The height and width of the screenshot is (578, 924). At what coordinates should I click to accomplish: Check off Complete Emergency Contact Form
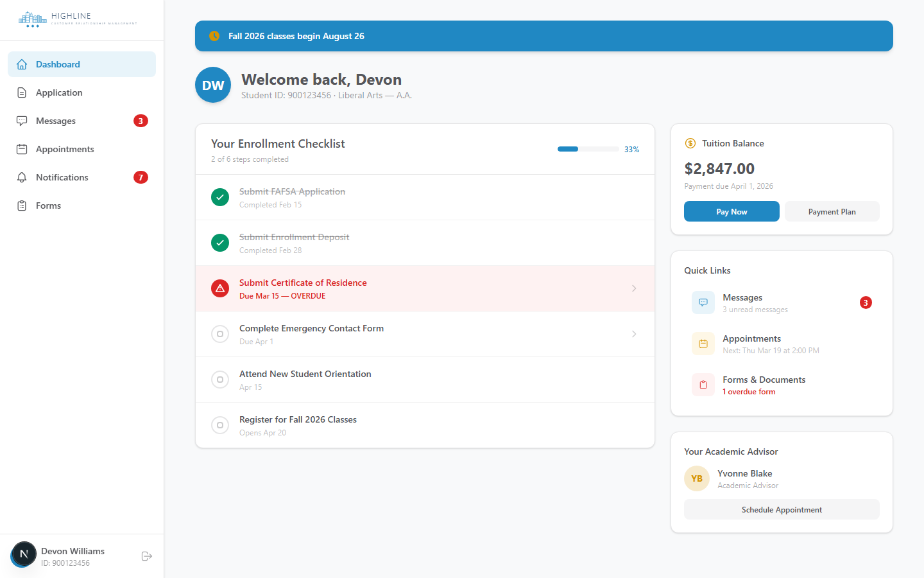pyautogui.click(x=220, y=334)
